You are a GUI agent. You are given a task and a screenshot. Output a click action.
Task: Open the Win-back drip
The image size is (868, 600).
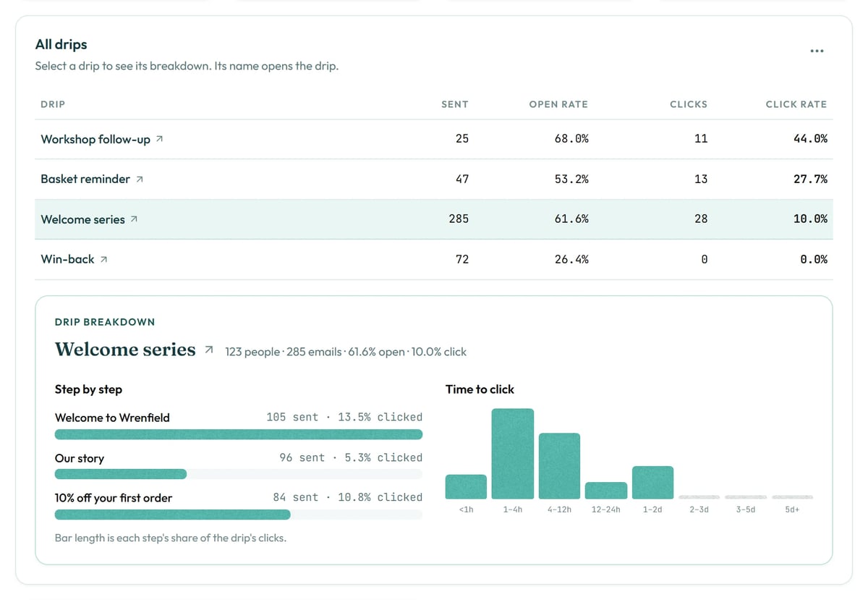pyautogui.click(x=67, y=259)
